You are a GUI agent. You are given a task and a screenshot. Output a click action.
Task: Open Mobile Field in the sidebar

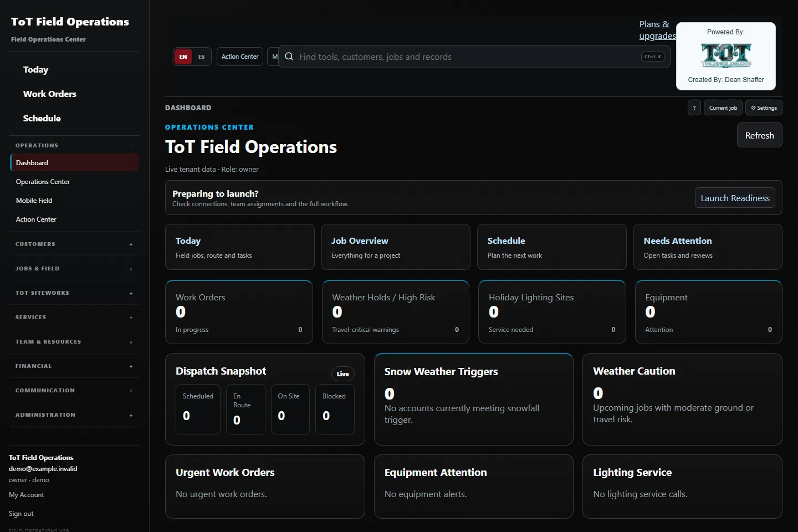pos(74,201)
